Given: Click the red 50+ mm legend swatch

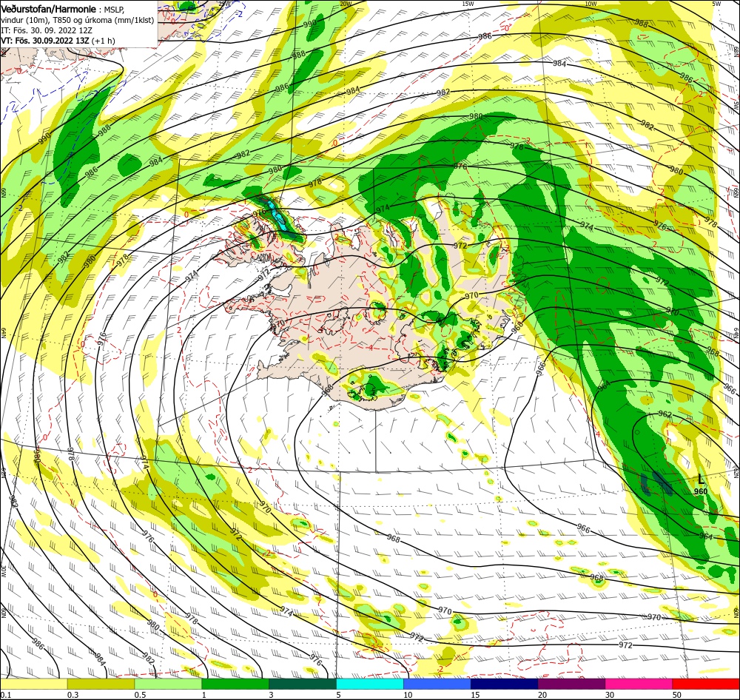Looking at the screenshot, I should [x=706, y=684].
